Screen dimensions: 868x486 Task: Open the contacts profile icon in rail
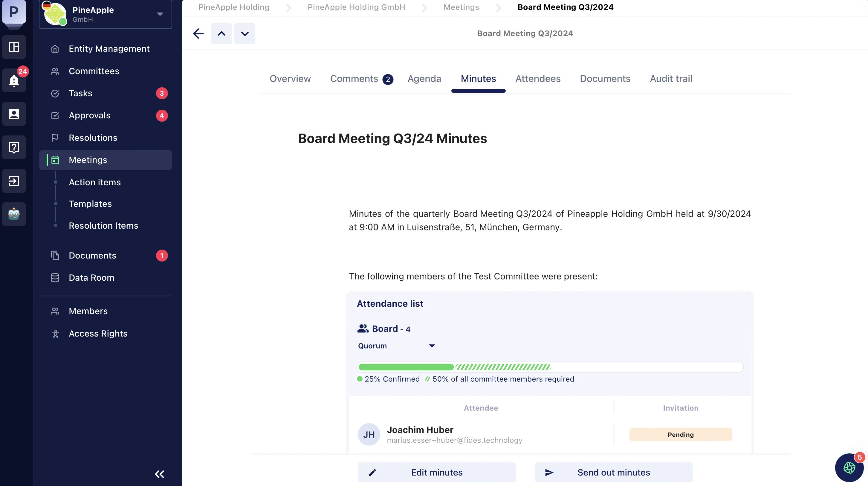(x=14, y=114)
